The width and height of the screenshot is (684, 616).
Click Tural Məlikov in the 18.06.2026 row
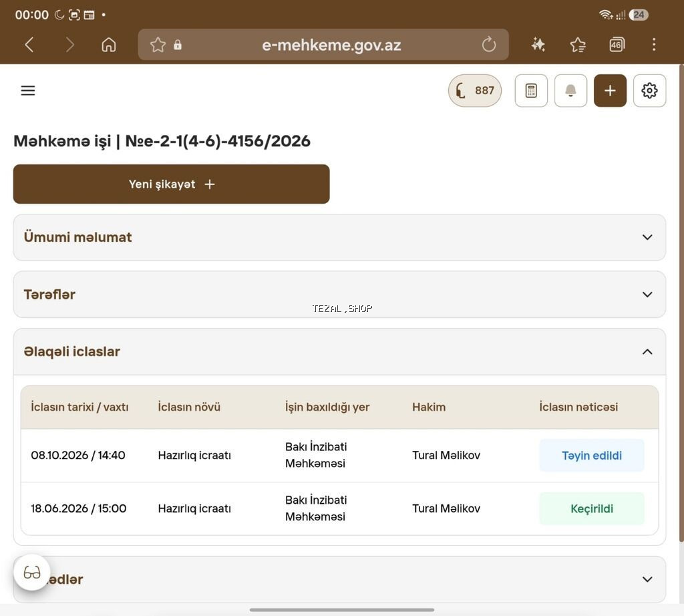click(446, 508)
